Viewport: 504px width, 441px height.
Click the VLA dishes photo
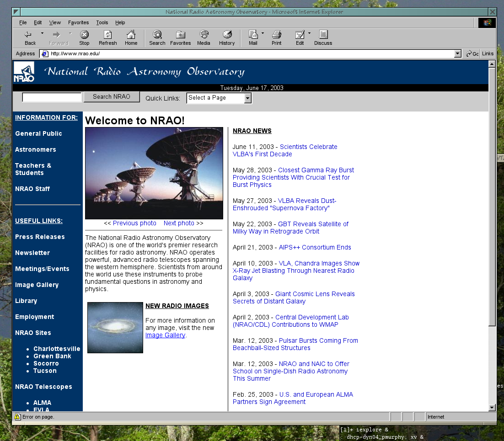pos(154,173)
